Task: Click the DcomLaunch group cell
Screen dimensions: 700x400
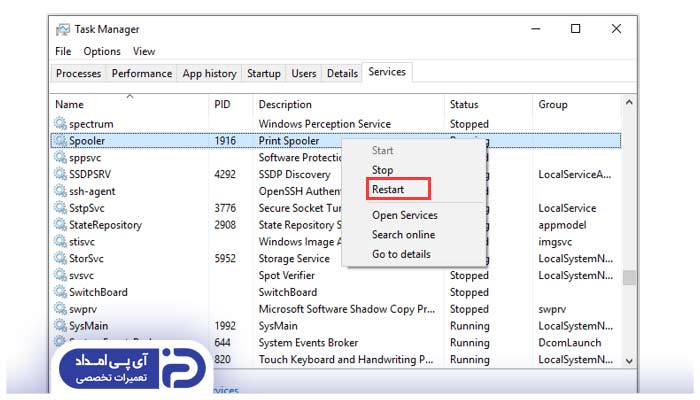Action: coord(570,343)
